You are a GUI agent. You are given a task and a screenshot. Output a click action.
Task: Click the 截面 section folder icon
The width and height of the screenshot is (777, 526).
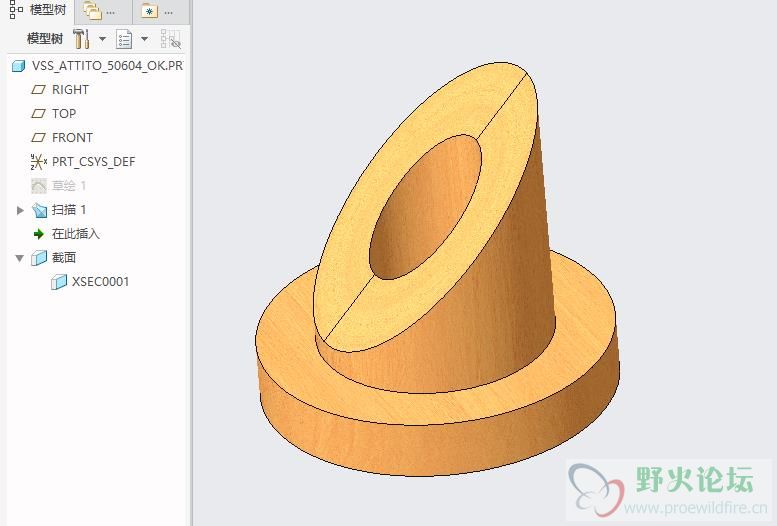[x=39, y=258]
